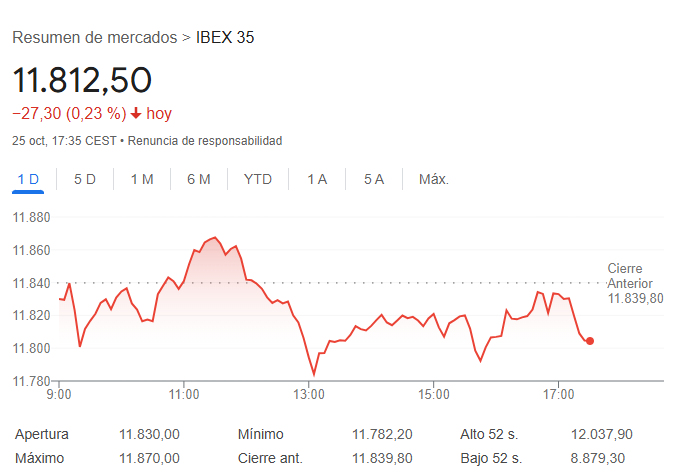Open the 1 M chart tab
Image resolution: width=675 pixels, height=476 pixels.
pos(142,179)
